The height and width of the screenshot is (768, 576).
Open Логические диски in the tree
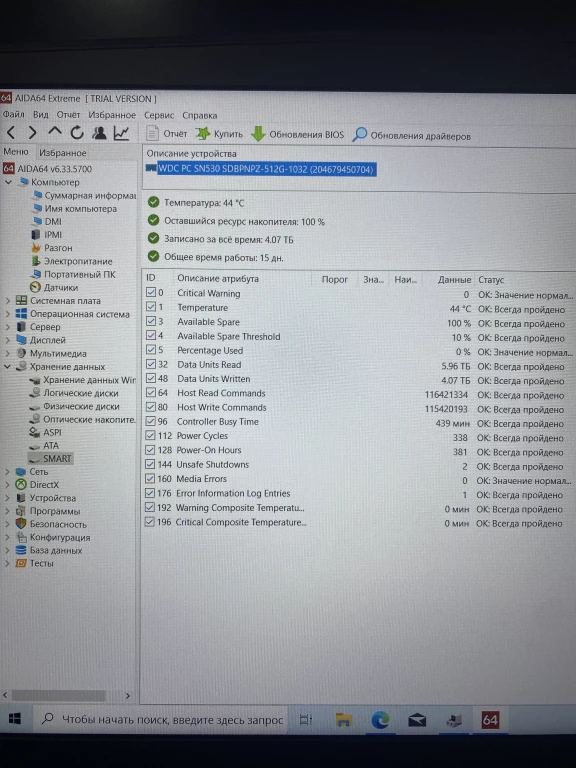74,393
